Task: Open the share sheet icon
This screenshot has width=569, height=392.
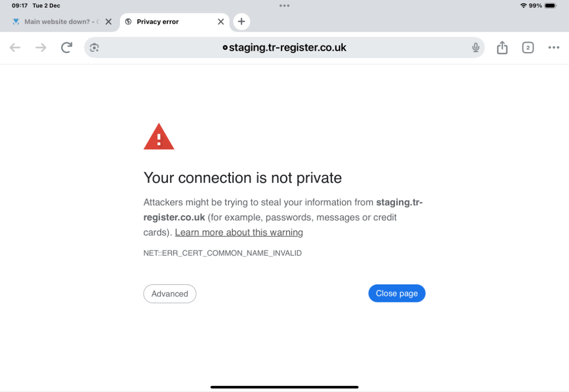Action: pyautogui.click(x=502, y=47)
